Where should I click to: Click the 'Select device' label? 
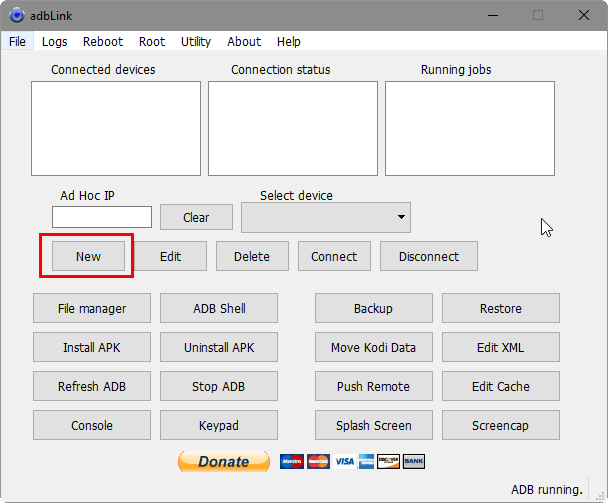[x=296, y=195]
